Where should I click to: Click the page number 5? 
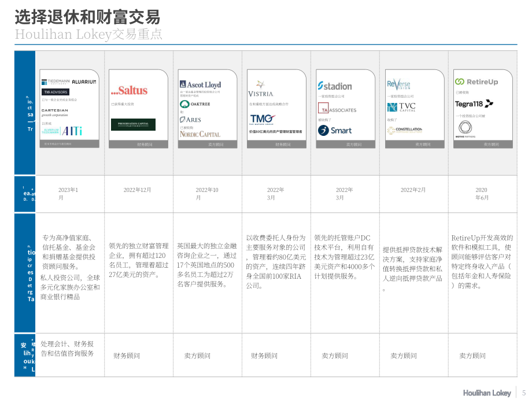pos(524,393)
